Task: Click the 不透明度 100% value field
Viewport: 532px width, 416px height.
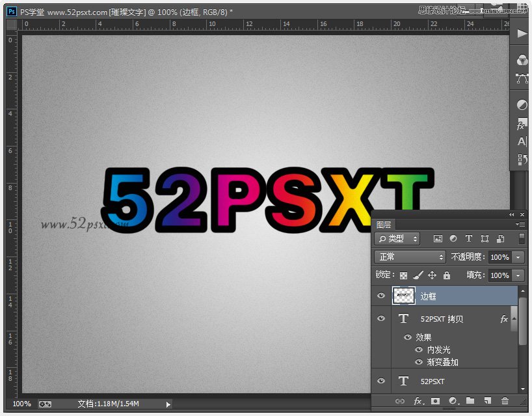Action: [500, 257]
